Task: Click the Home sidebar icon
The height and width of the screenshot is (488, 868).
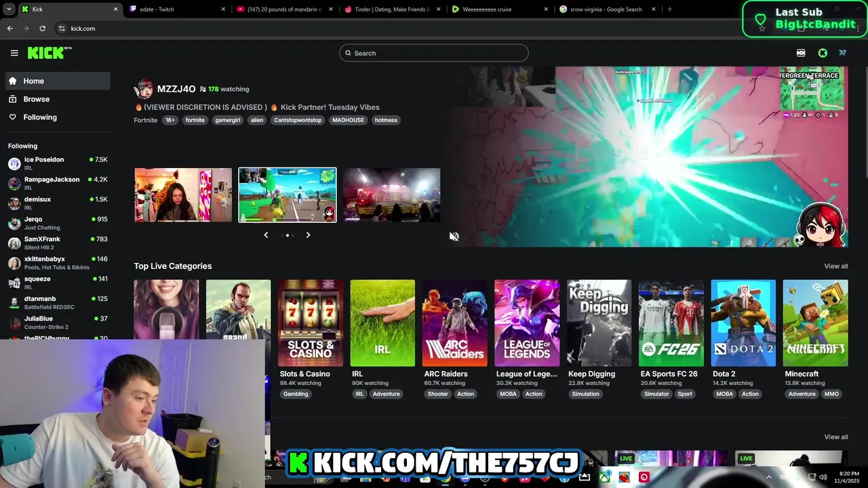Action: [12, 81]
